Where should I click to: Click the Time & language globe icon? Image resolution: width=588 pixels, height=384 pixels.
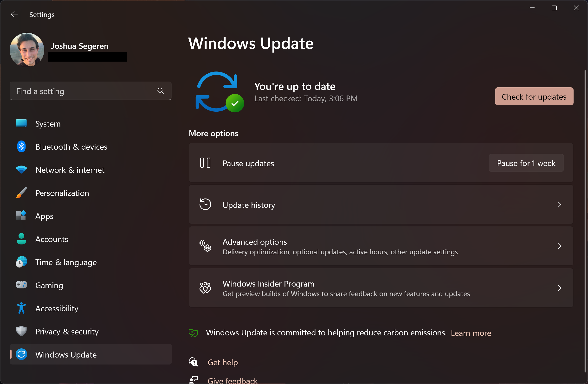pyautogui.click(x=21, y=262)
